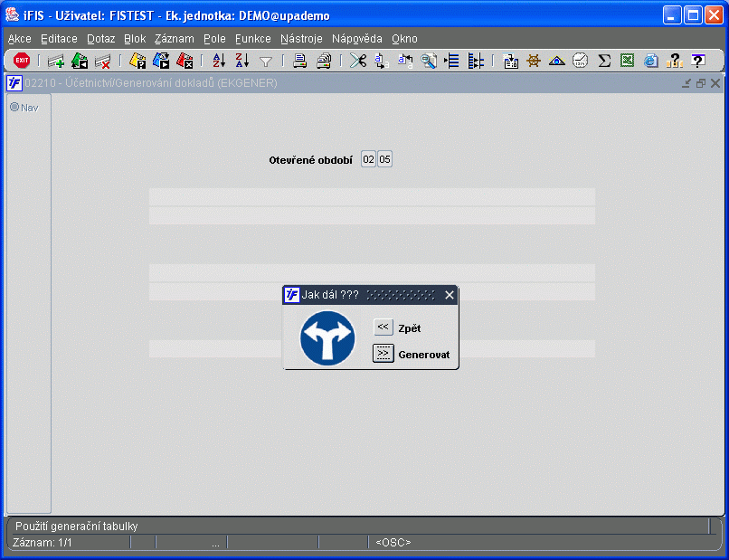729x560 pixels.
Task: Open the Okno menu
Action: (x=404, y=39)
